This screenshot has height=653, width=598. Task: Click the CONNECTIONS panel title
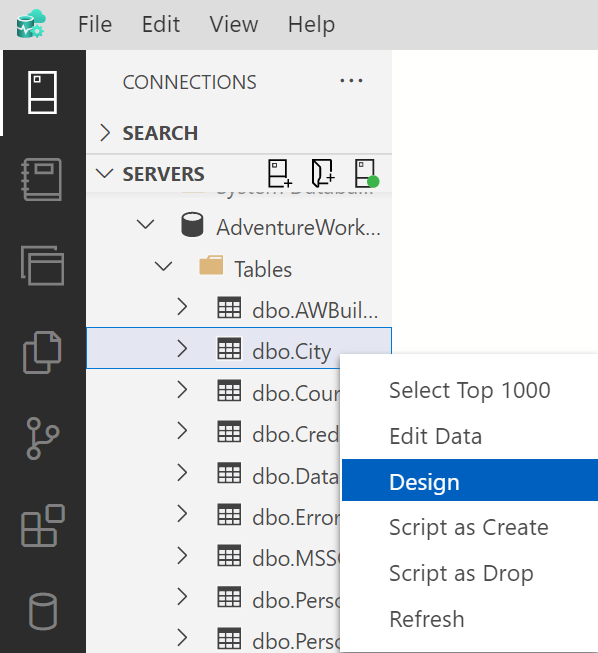[189, 82]
